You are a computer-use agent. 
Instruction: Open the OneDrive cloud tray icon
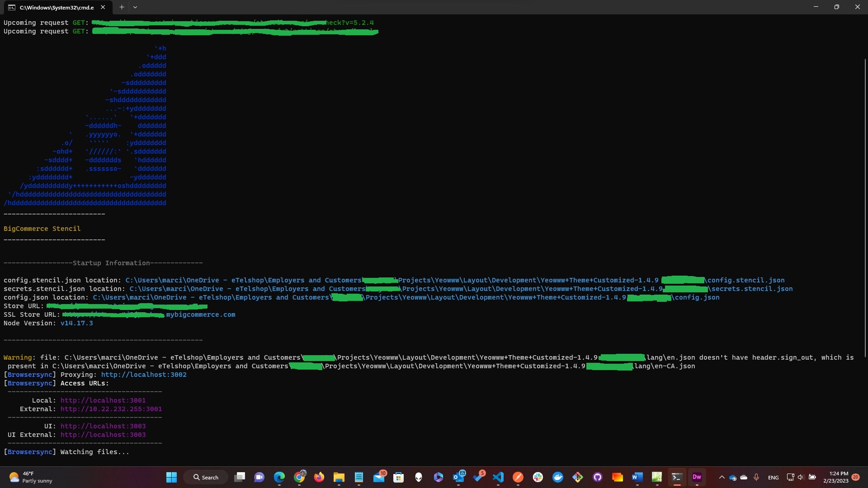point(744,477)
